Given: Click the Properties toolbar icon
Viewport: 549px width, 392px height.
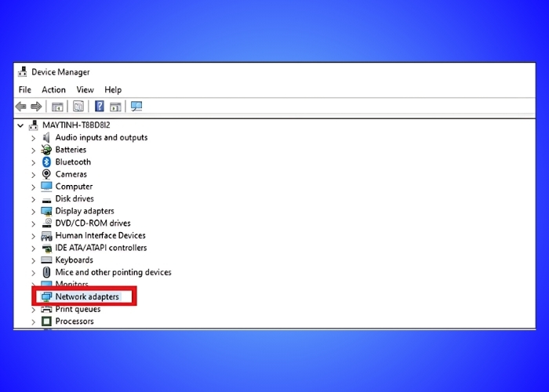Looking at the screenshot, I should click(x=78, y=107).
